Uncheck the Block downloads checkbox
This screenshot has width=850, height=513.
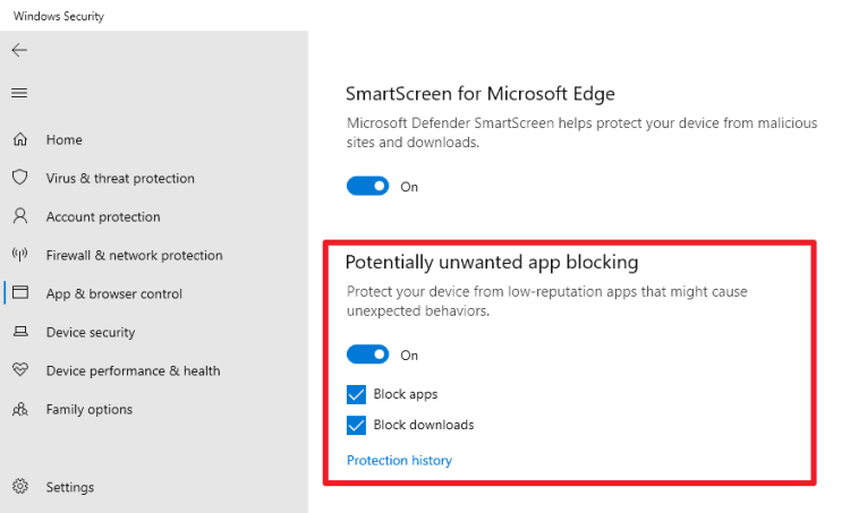pos(356,425)
